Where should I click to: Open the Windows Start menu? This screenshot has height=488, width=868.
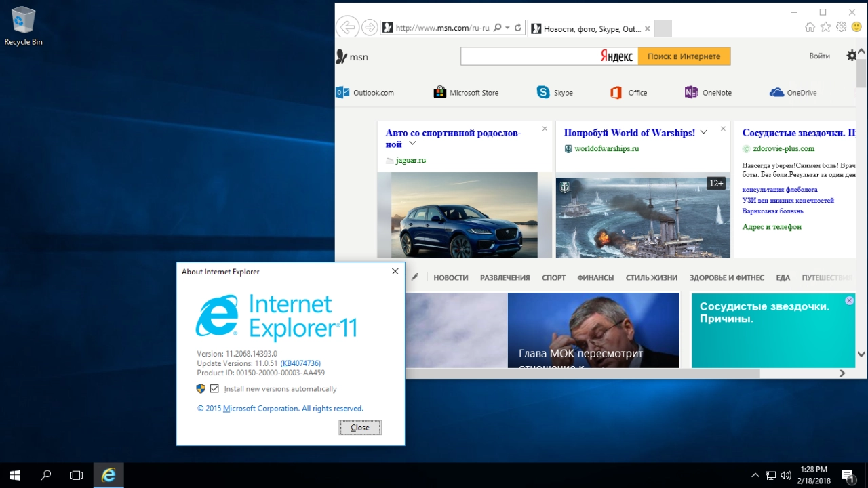15,475
